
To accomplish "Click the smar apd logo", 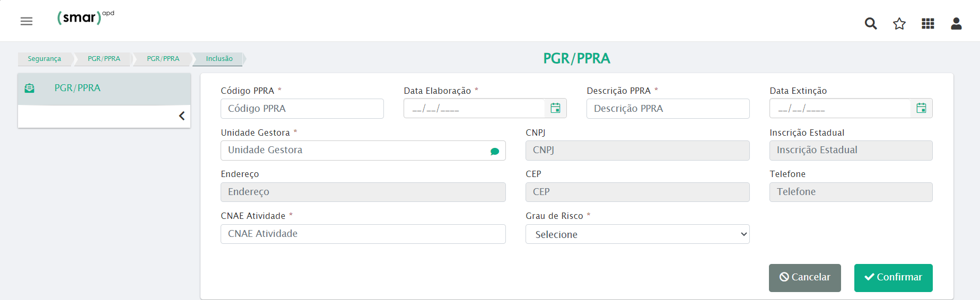I will point(85,17).
